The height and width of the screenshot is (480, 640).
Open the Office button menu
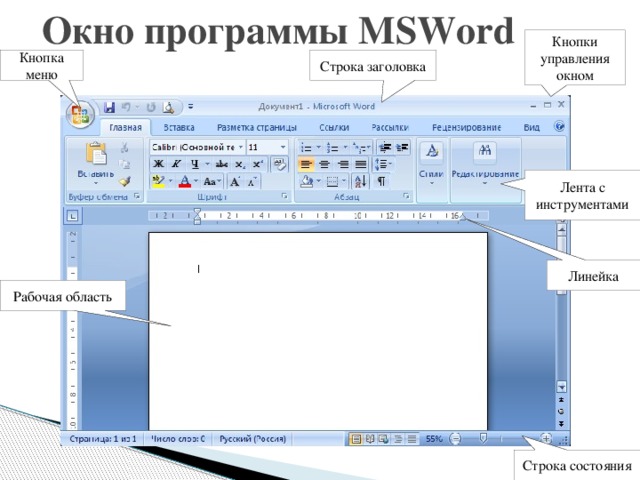(80, 113)
